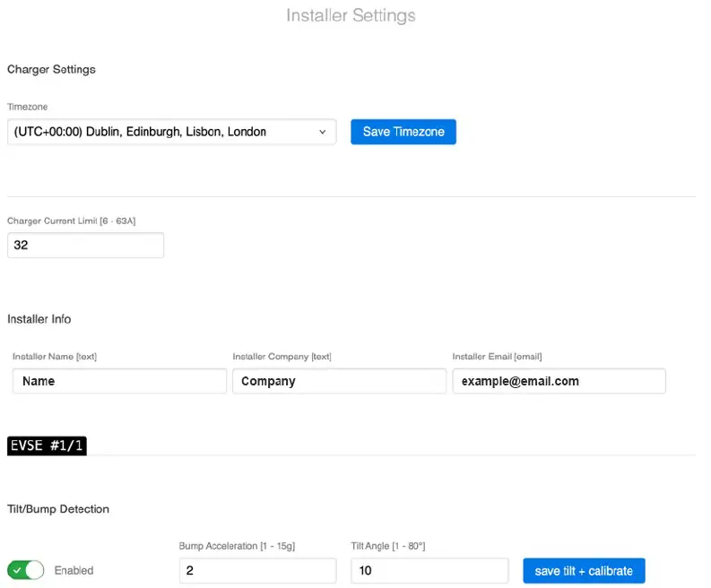Click the Charger Current Limit input field
Image resolution: width=711 pixels, height=588 pixels.
tap(85, 245)
